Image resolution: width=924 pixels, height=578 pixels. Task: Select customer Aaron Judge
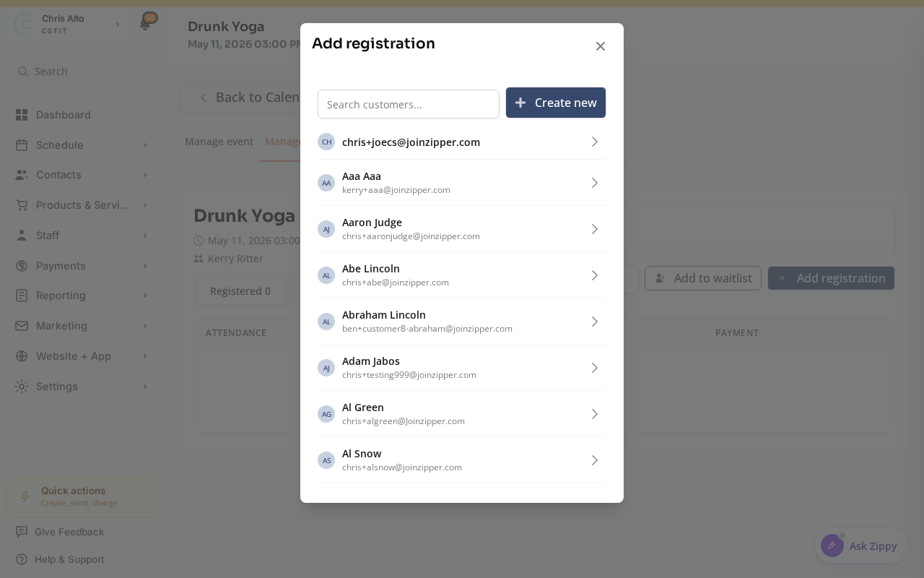(x=462, y=229)
